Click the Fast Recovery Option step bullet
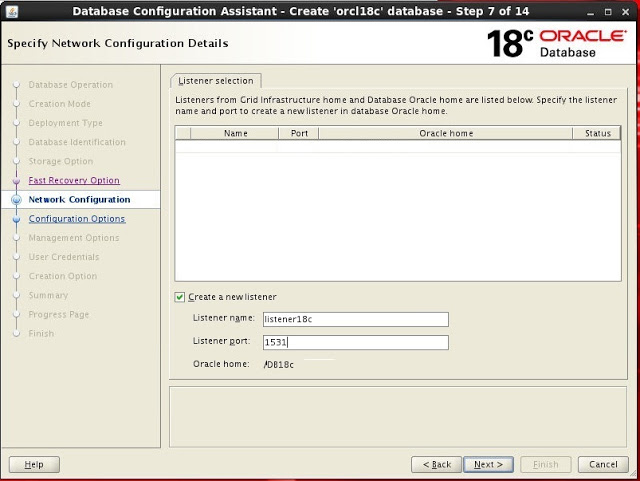The width and height of the screenshot is (640, 481). (x=16, y=181)
